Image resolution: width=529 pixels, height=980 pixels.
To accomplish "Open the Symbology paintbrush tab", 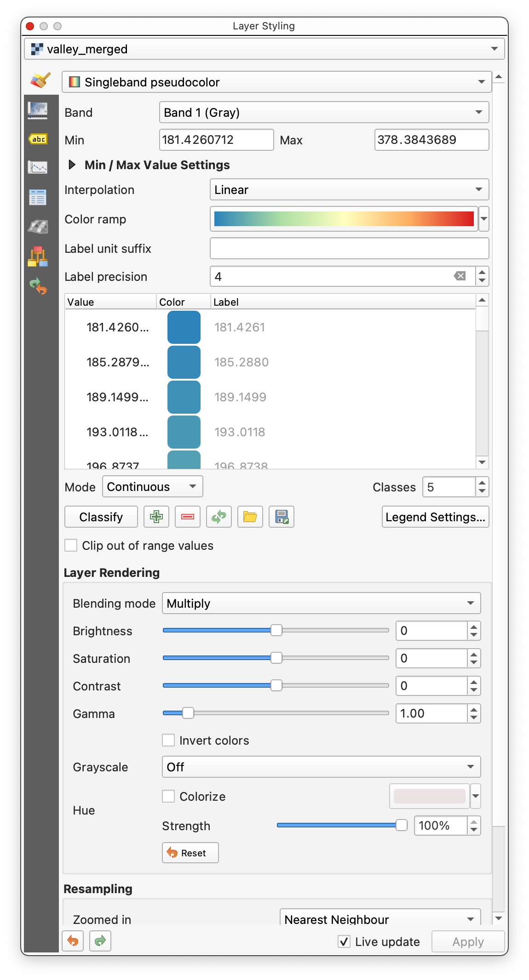I will click(40, 80).
